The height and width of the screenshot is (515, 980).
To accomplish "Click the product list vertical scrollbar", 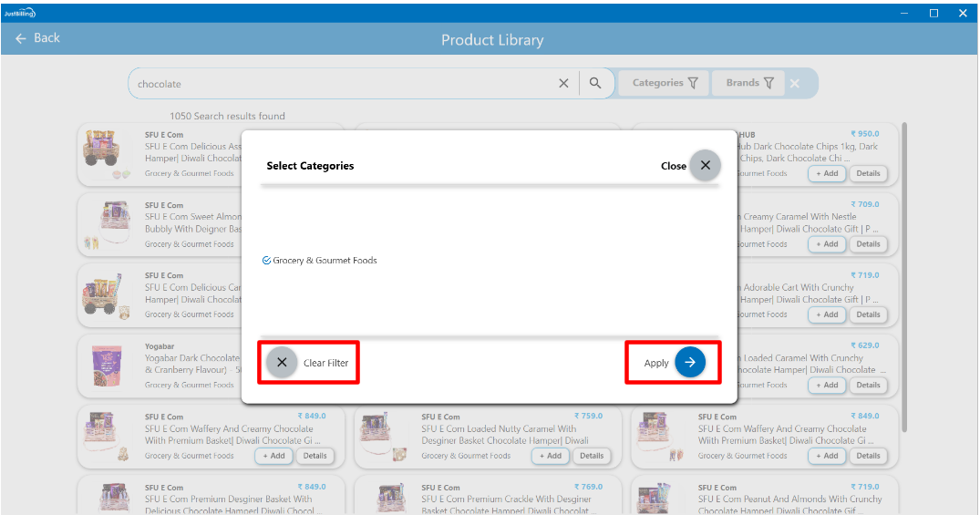I will click(904, 273).
